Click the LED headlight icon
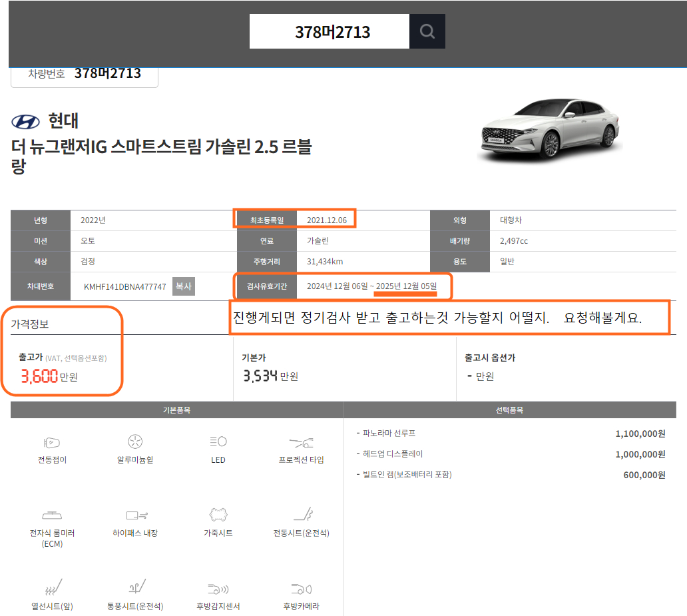The image size is (687, 616). (218, 442)
